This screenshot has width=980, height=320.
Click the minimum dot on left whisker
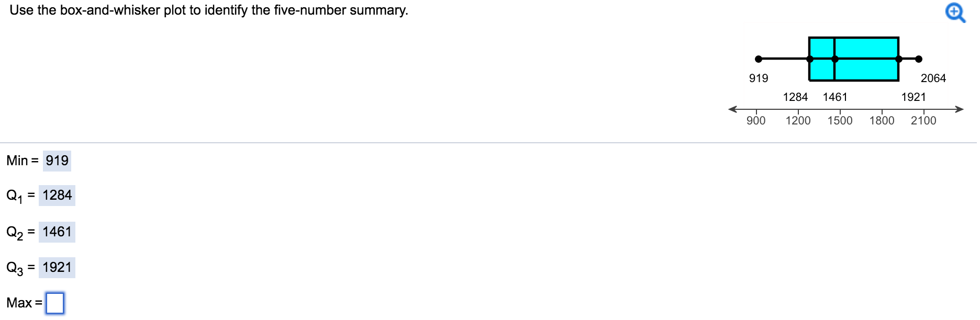[759, 59]
